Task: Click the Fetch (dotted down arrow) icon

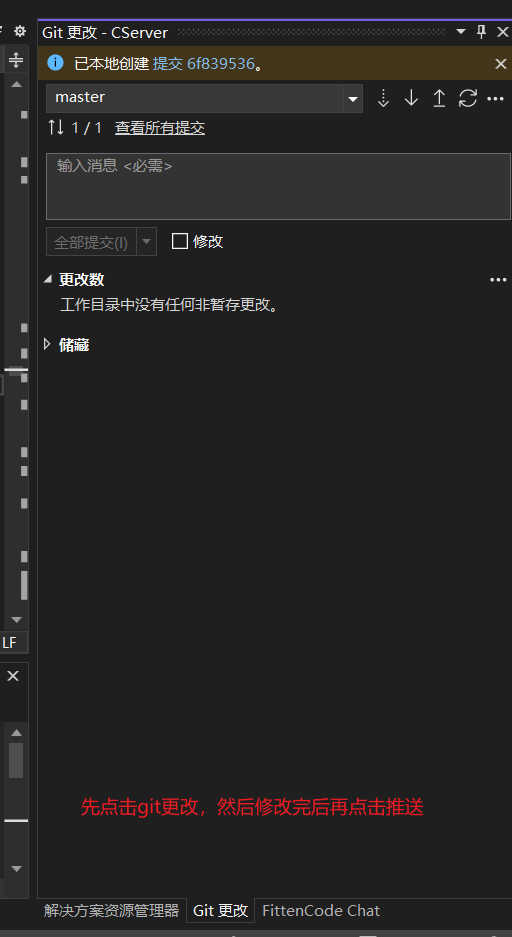Action: click(383, 99)
